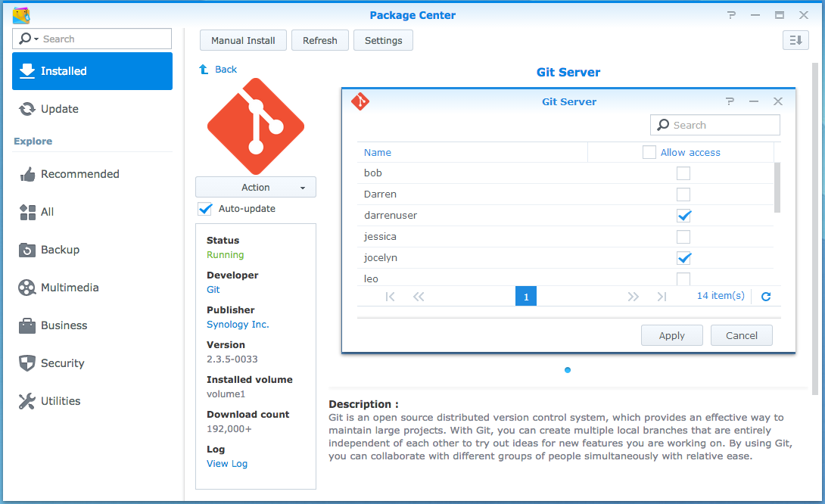The image size is (825, 504).
Task: Select the darrenuser row
Action: 565,215
